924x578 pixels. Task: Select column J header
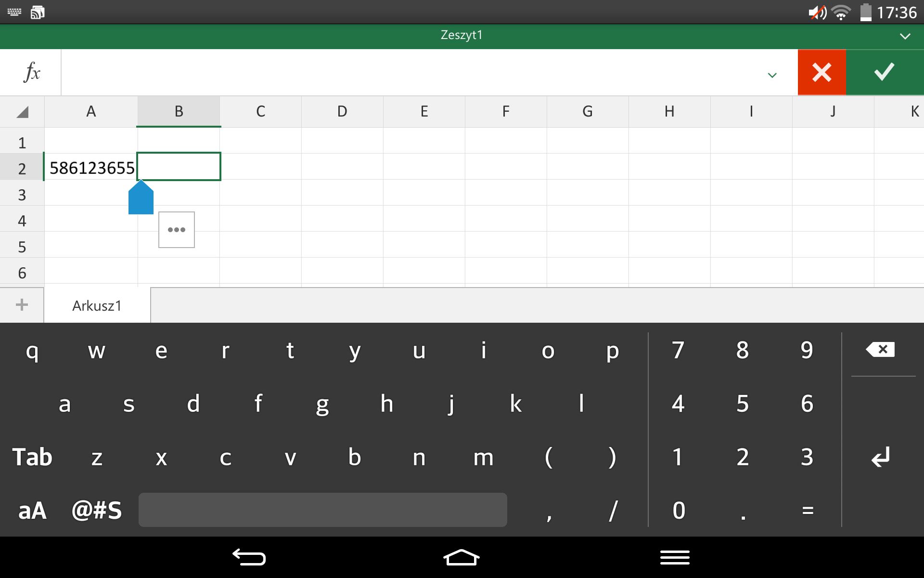[833, 112]
